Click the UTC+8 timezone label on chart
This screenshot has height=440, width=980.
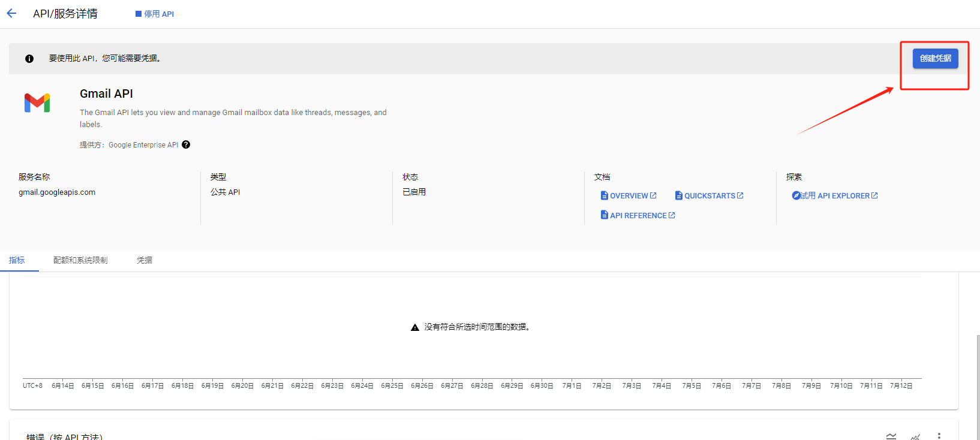32,385
